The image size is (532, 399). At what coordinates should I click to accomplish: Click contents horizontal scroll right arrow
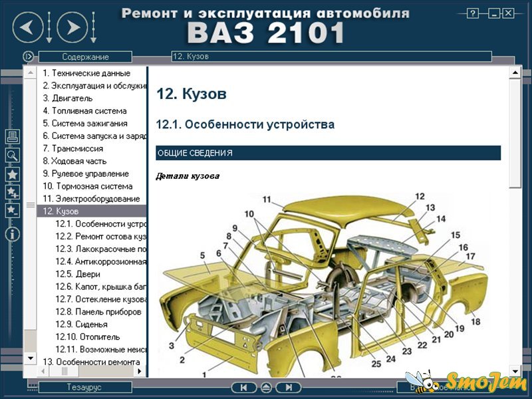pyautogui.click(x=139, y=371)
